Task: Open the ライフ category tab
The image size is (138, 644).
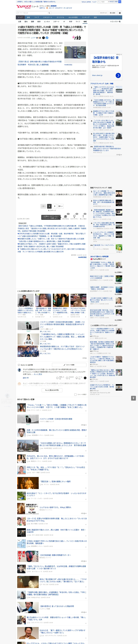Action: (x=78, y=21)
